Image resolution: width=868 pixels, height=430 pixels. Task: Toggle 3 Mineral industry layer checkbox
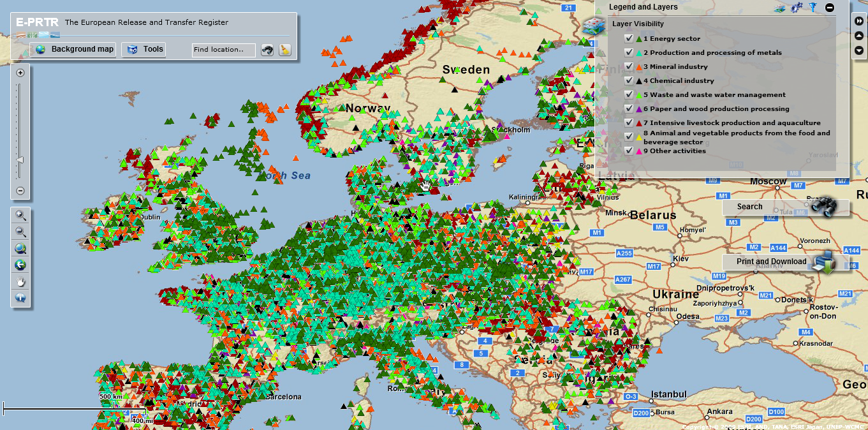coord(629,66)
